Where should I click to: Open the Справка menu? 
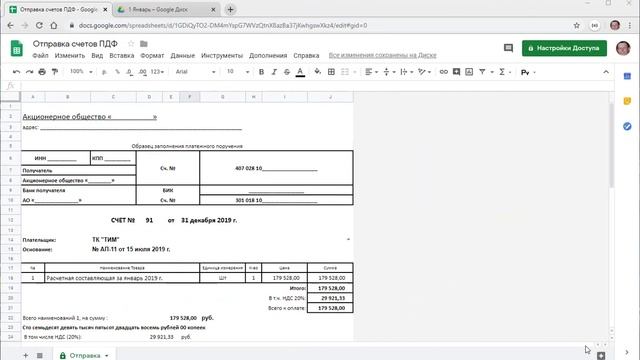(x=306, y=56)
